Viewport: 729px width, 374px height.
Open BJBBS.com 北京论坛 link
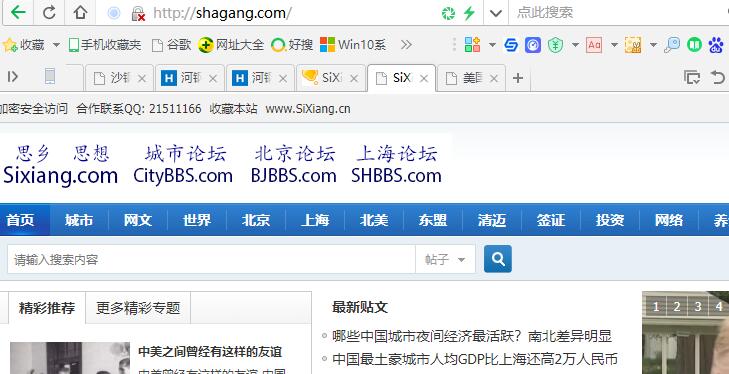[x=293, y=165]
